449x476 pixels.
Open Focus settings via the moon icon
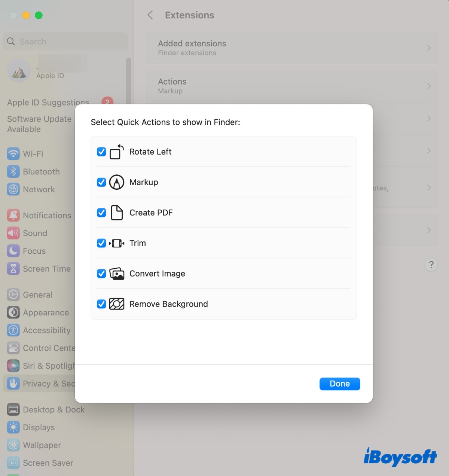point(13,251)
